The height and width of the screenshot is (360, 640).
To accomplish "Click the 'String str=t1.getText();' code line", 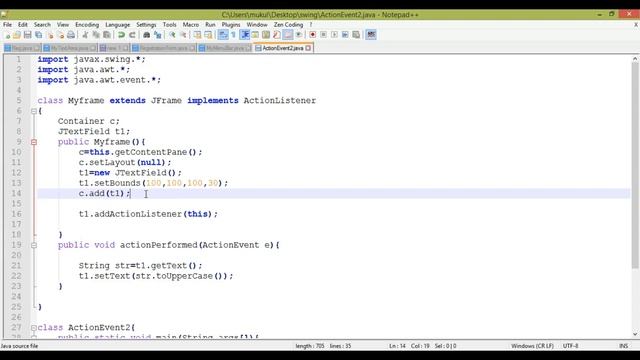I will click(140, 266).
